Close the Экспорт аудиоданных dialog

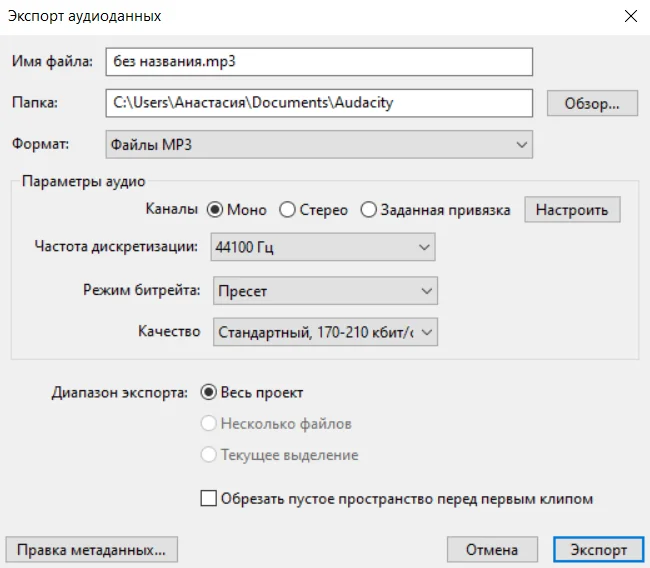coord(631,17)
